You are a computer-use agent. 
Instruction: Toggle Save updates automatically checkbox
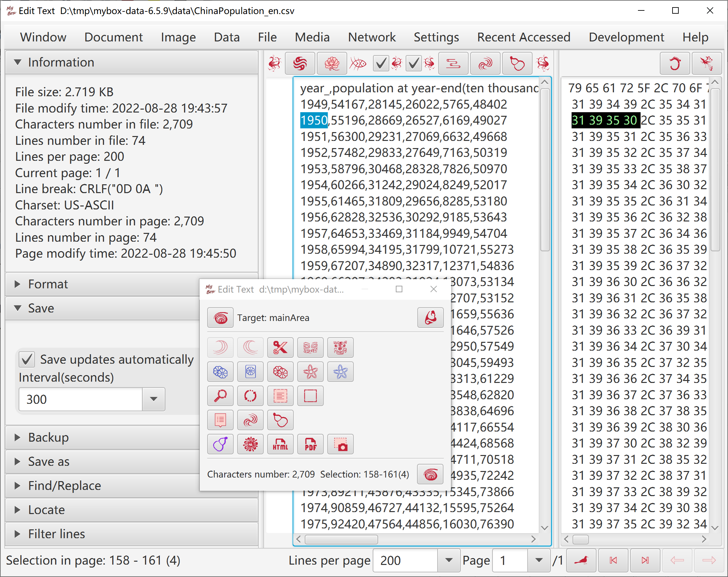point(27,359)
